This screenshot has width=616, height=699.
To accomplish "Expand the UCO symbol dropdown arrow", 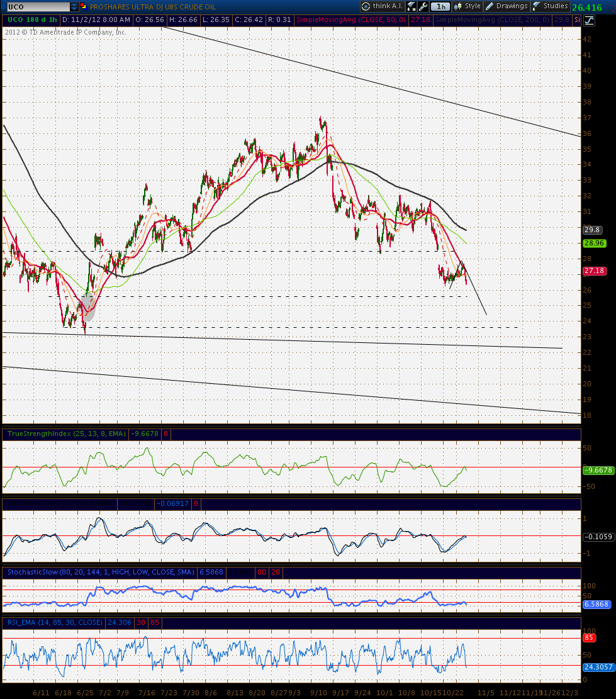I will [x=74, y=7].
